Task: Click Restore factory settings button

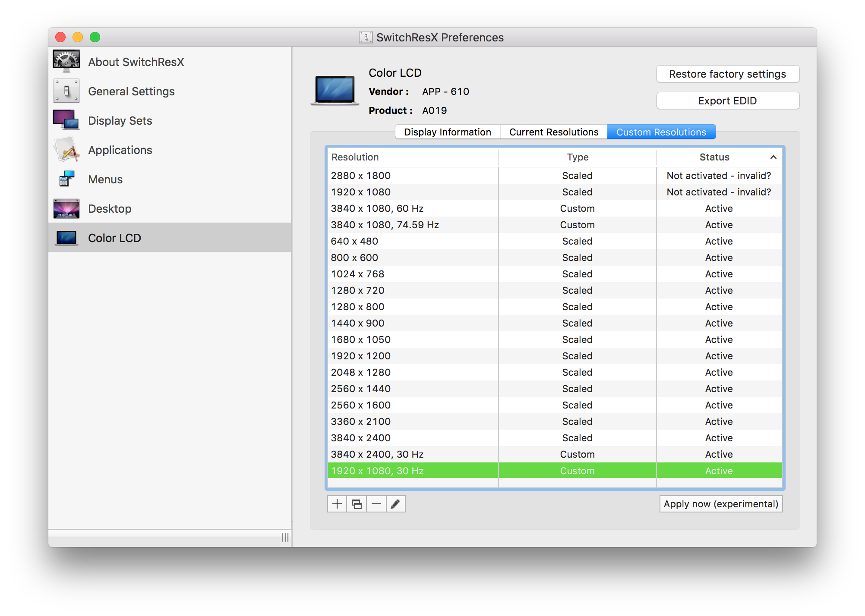Action: 727,74
